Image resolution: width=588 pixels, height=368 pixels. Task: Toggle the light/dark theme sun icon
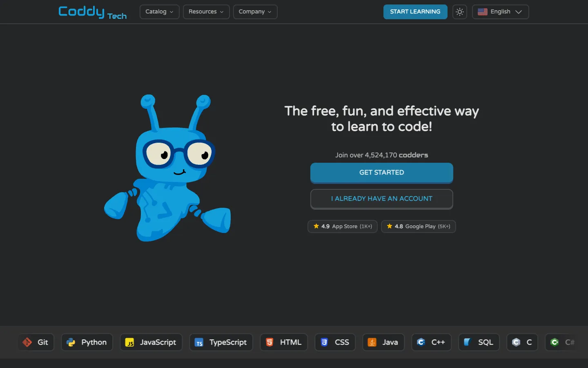pos(460,12)
